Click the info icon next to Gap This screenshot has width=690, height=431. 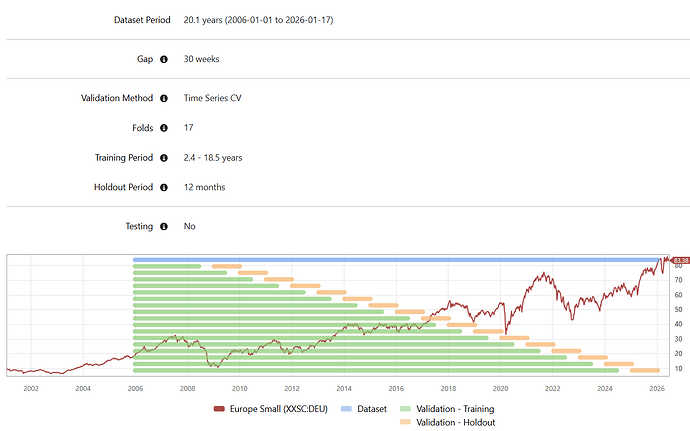[164, 59]
